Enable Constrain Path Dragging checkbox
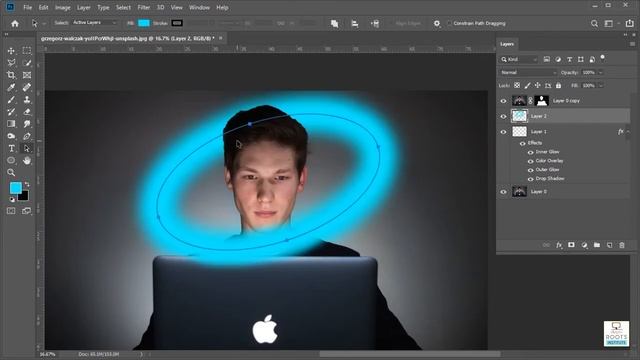This screenshot has width=640, height=360. pos(449,24)
